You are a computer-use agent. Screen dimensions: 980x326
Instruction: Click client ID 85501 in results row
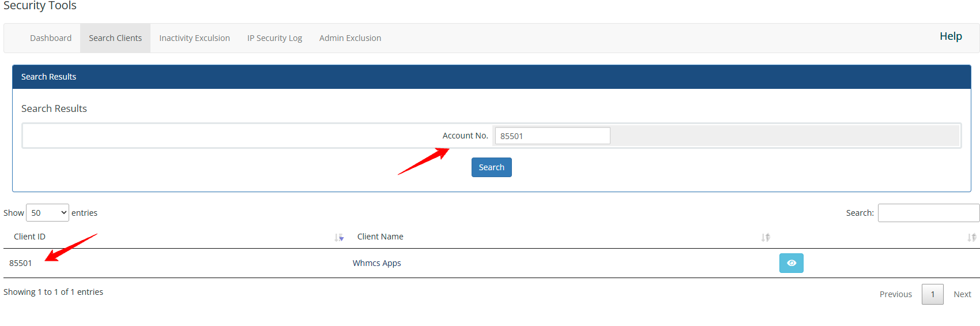click(21, 263)
